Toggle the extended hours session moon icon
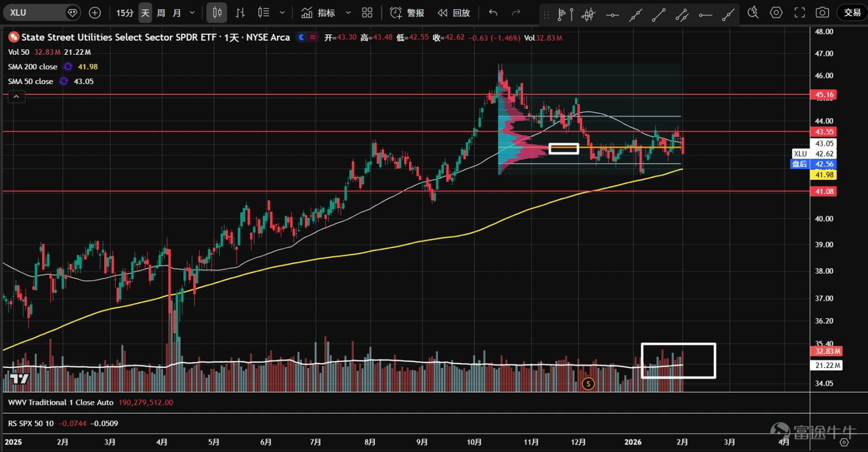Screen dimensions: 868x452 coord(302,37)
